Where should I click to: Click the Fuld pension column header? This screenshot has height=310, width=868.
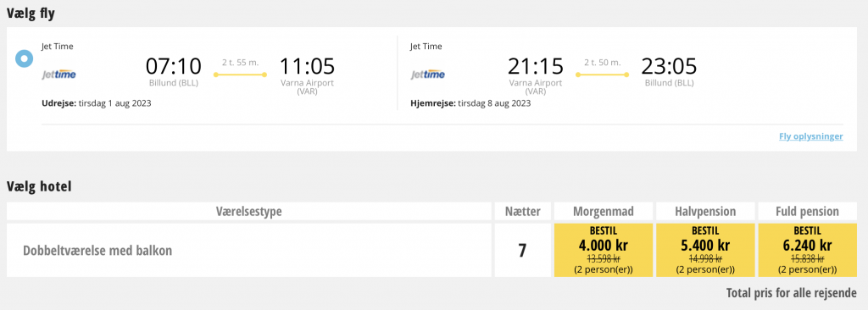click(807, 211)
